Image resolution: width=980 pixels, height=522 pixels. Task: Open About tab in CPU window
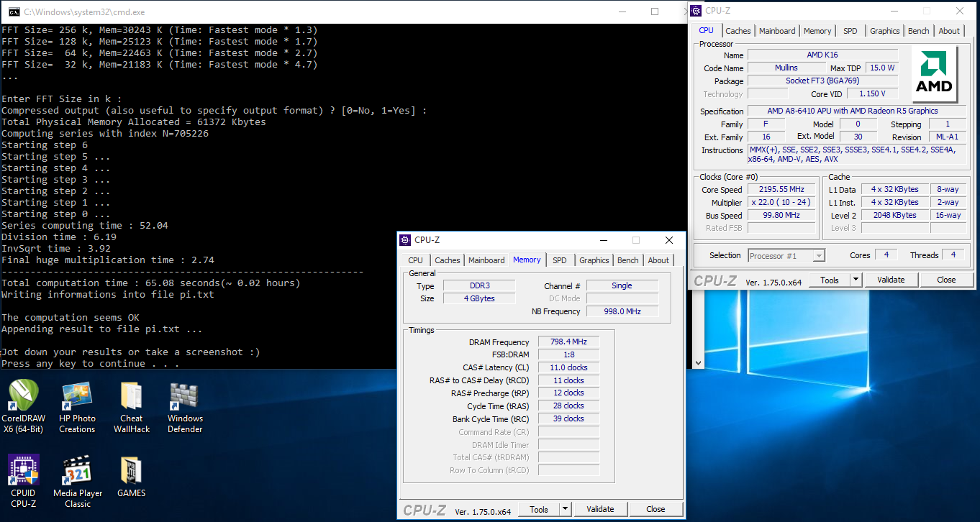[949, 31]
